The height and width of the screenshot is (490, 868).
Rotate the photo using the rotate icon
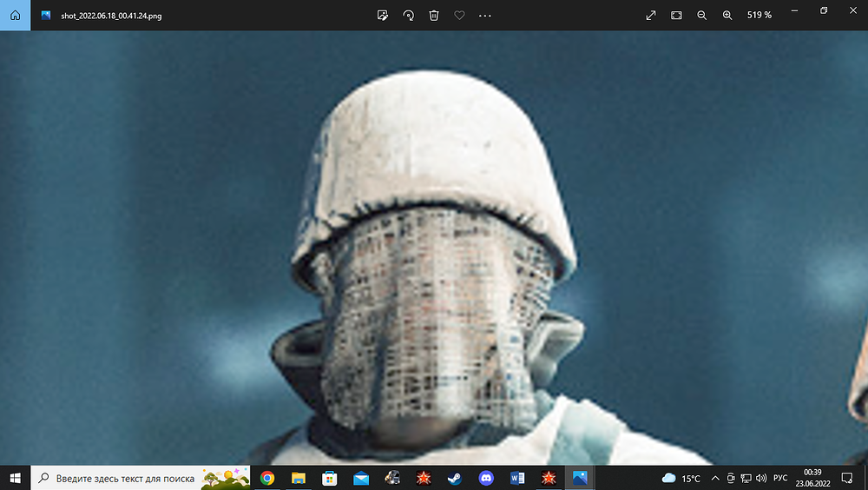click(409, 16)
